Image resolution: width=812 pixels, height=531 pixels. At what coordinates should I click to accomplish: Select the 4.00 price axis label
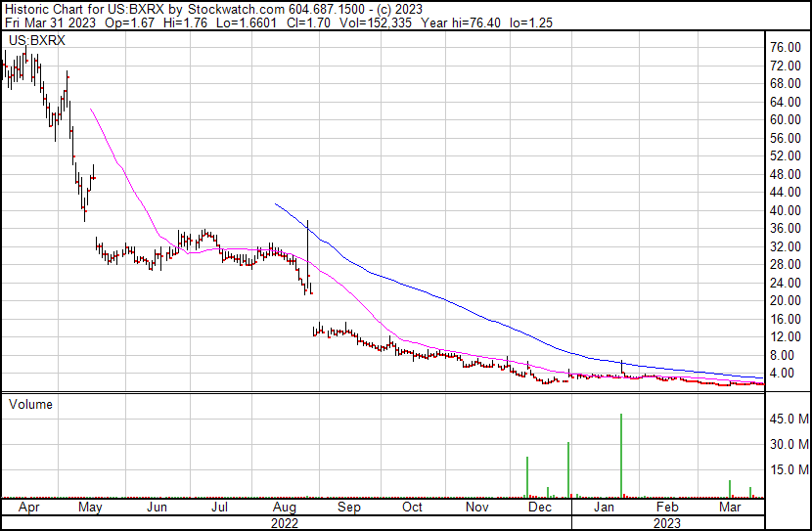[x=782, y=373]
